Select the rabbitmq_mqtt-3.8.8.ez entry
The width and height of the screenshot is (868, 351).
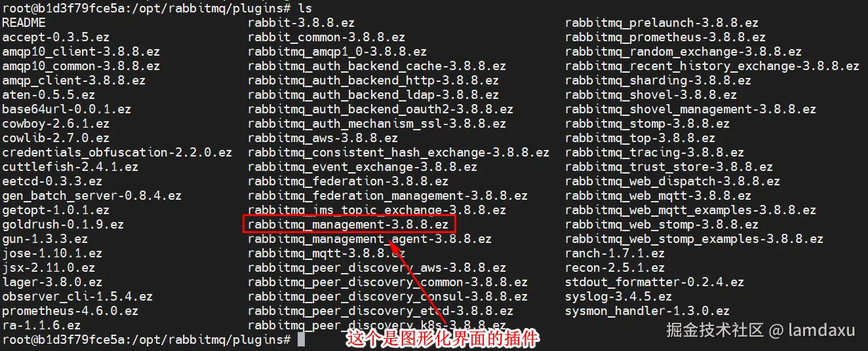pyautogui.click(x=326, y=253)
